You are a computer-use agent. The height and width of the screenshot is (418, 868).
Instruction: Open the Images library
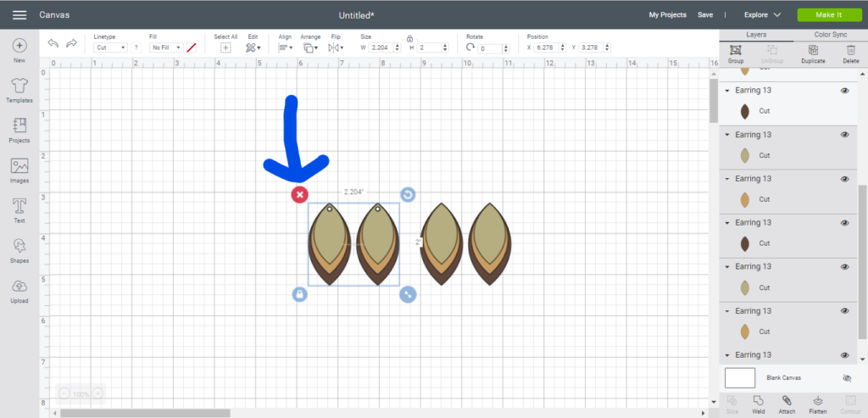19,170
